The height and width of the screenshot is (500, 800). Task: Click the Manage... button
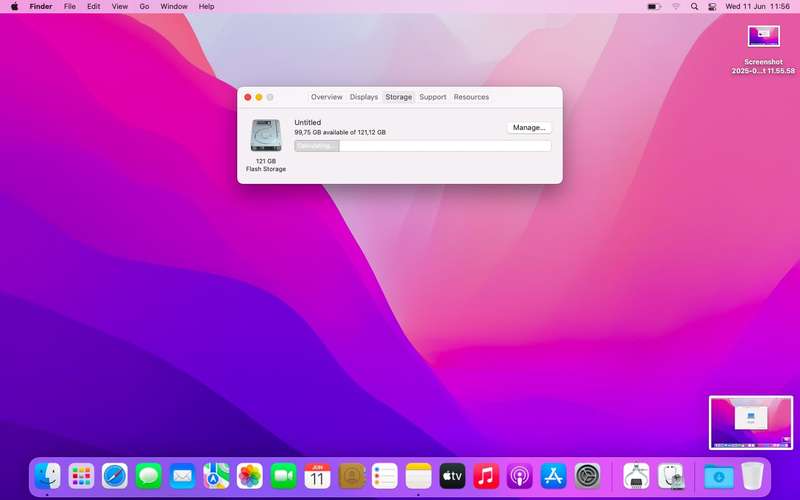pos(529,128)
